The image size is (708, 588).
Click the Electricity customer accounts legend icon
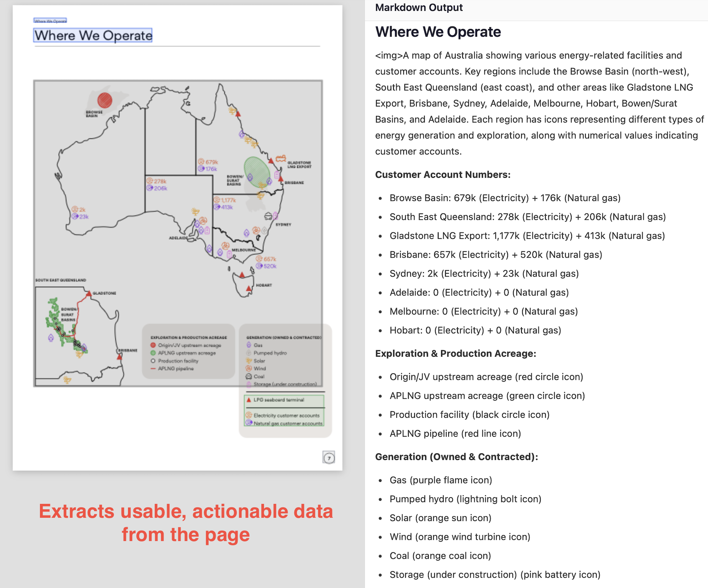point(249,415)
